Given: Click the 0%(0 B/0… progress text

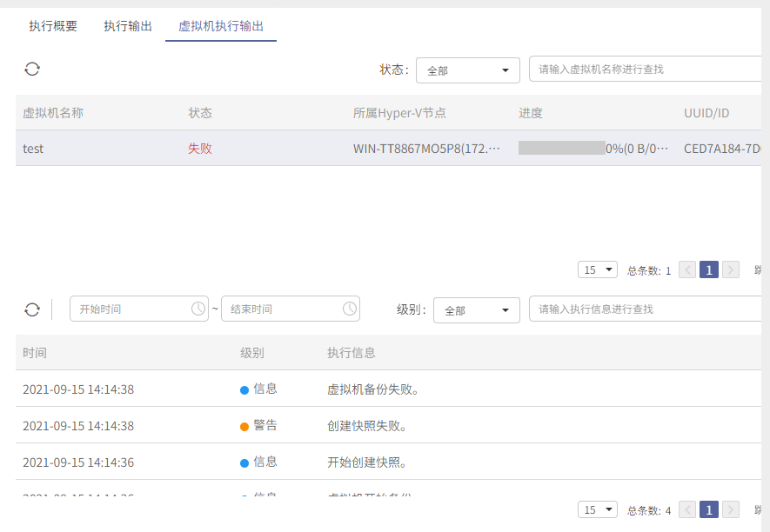Looking at the screenshot, I should click(637, 149).
